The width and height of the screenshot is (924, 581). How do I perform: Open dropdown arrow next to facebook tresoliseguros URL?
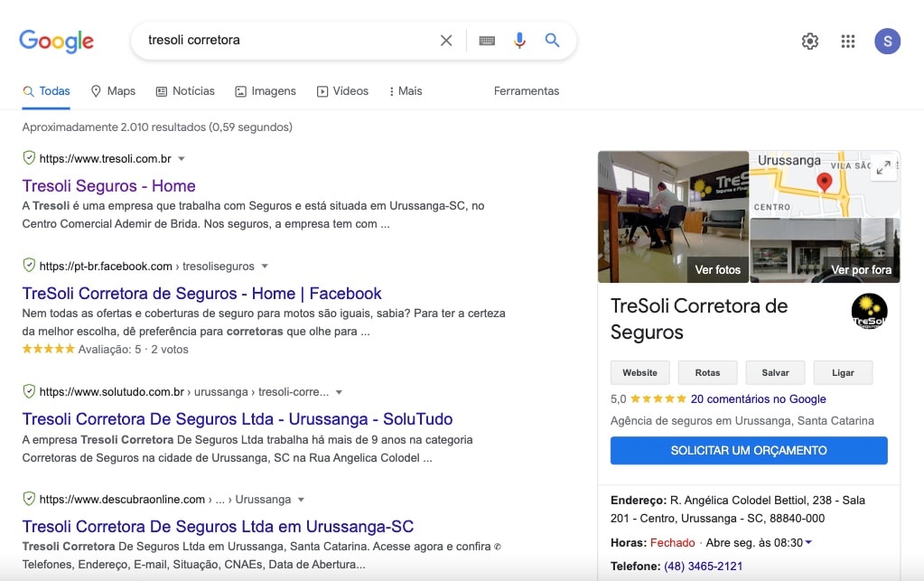265,266
